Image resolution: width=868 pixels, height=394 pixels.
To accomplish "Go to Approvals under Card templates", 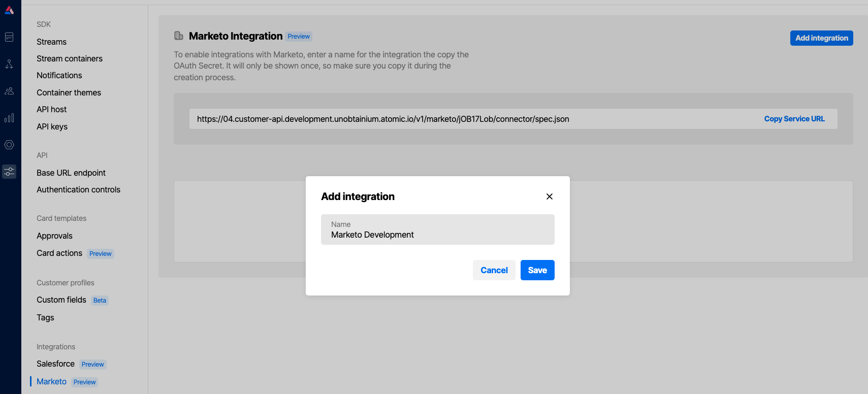I will point(54,236).
